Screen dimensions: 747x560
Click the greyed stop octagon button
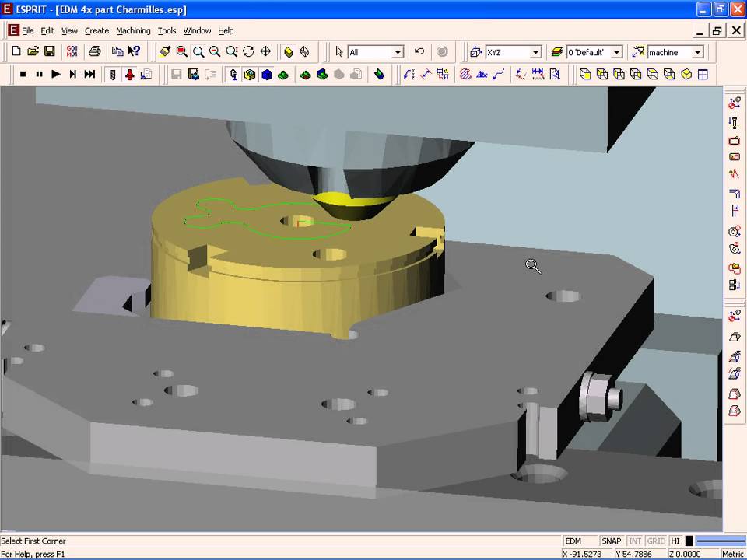point(442,51)
